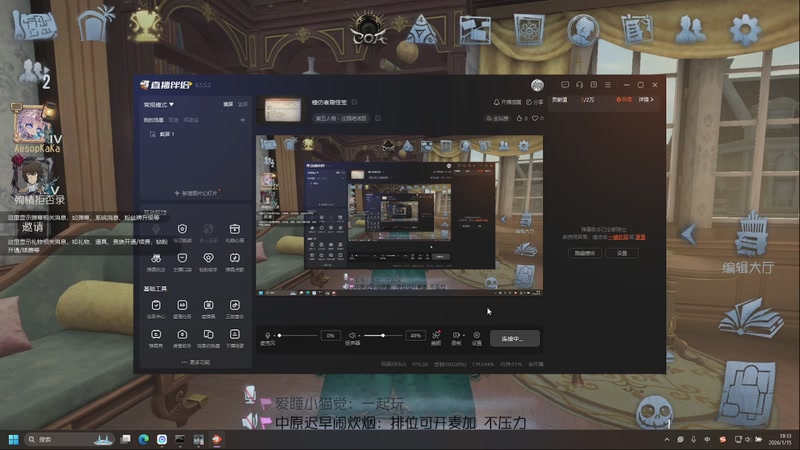Click the 重置 orange link in the danmaku panel
Image resolution: width=800 pixels, height=450 pixels.
(x=640, y=237)
